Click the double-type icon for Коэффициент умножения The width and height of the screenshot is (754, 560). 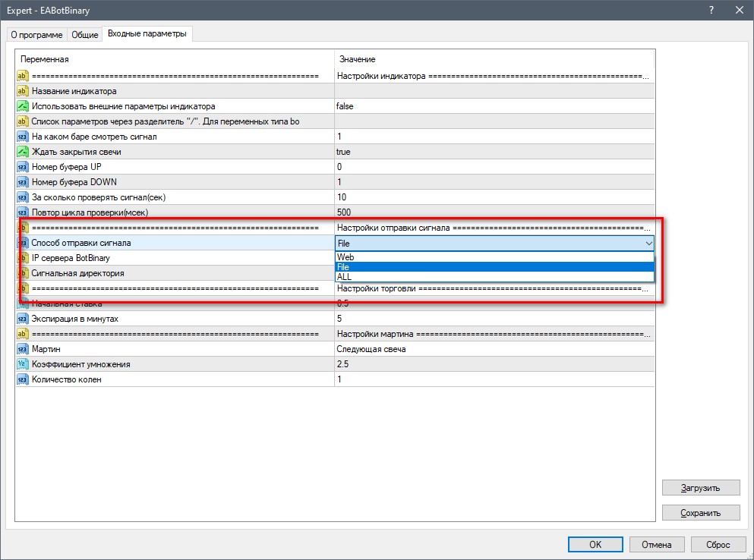[22, 364]
